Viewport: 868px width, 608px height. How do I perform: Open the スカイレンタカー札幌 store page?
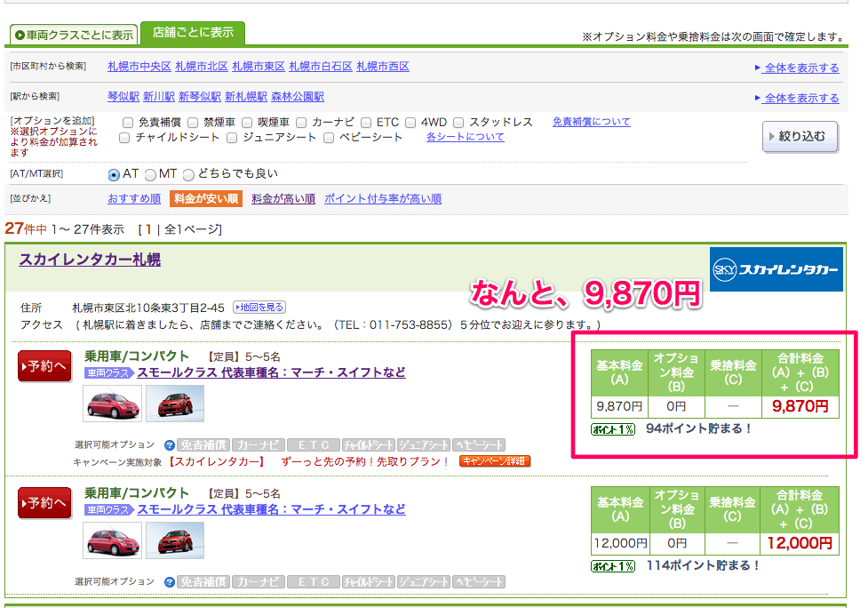click(90, 260)
